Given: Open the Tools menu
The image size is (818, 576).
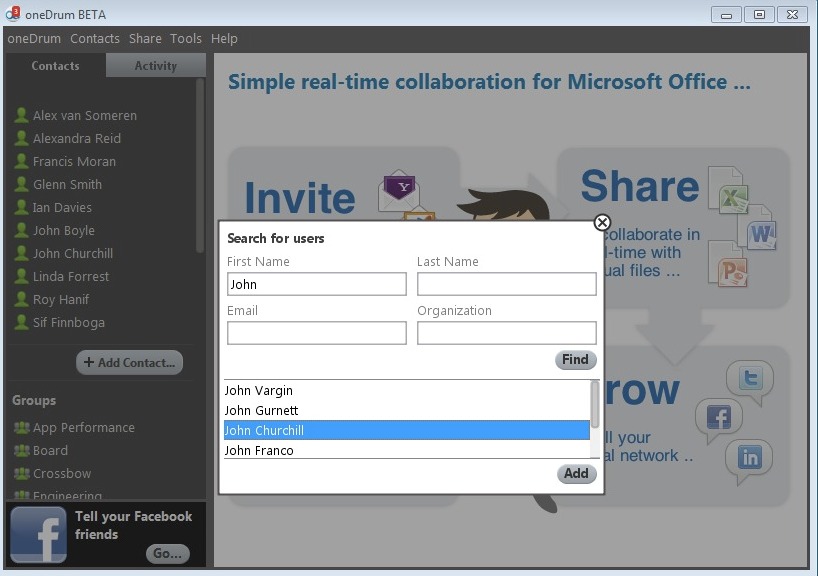Looking at the screenshot, I should pyautogui.click(x=186, y=39).
